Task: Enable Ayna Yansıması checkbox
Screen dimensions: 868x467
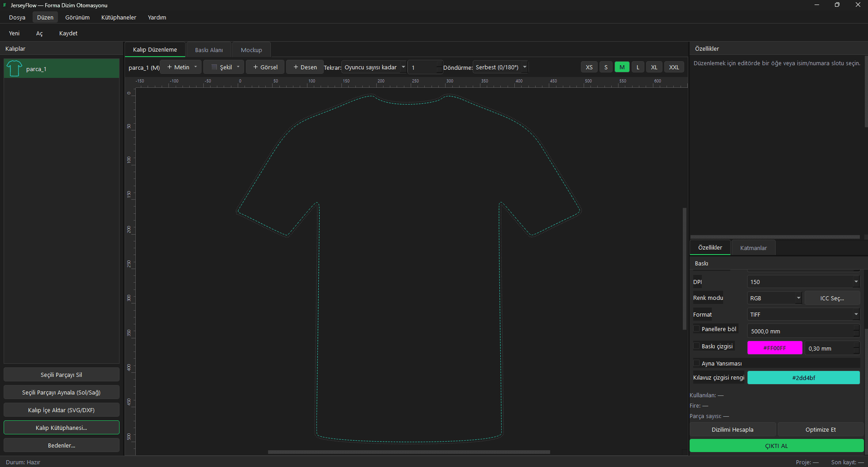Action: click(x=697, y=363)
